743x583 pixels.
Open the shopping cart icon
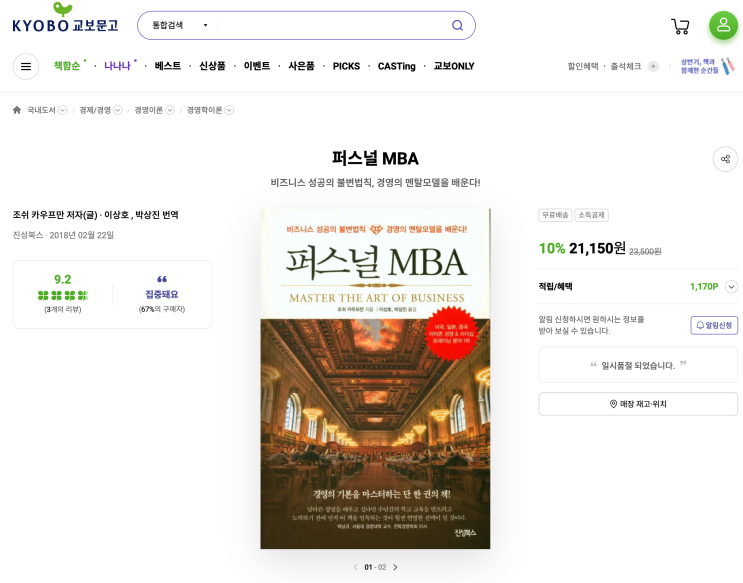click(x=680, y=26)
